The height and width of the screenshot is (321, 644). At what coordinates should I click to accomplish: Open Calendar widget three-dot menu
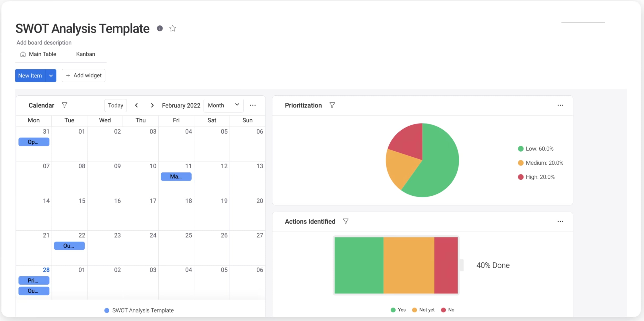point(253,105)
